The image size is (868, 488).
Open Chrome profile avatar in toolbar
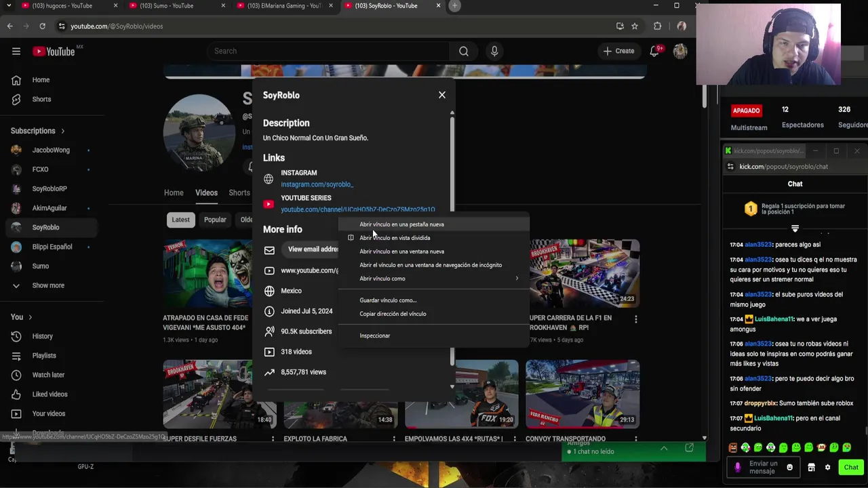pyautogui.click(x=682, y=26)
